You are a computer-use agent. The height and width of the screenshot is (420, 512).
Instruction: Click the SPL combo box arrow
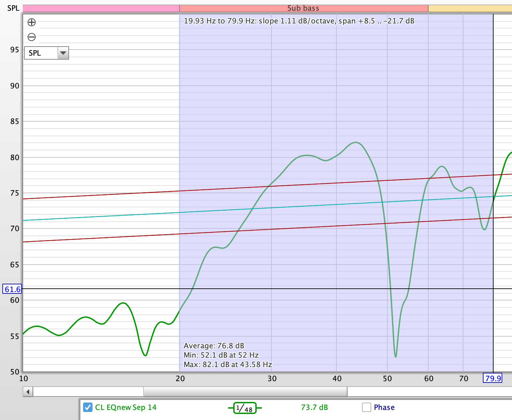click(63, 53)
